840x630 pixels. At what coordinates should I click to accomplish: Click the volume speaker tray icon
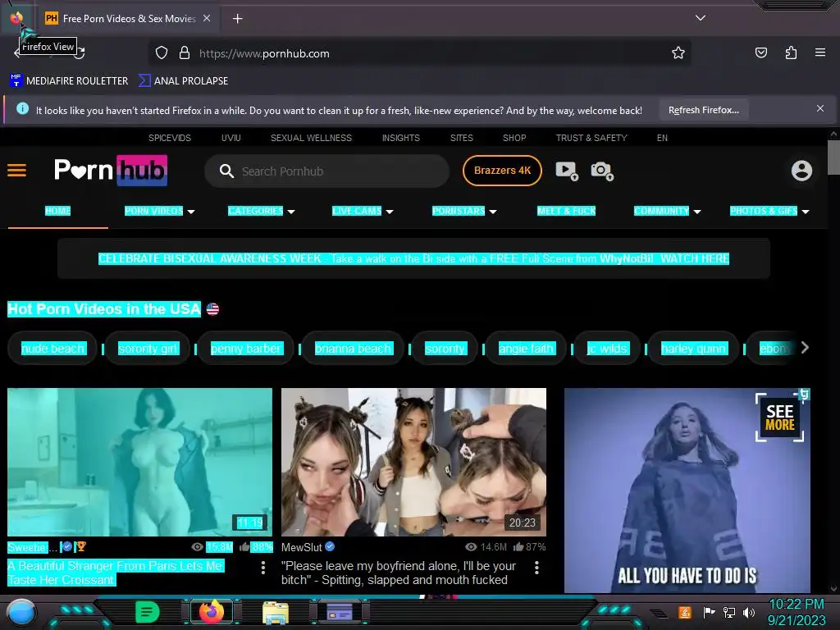tap(748, 612)
